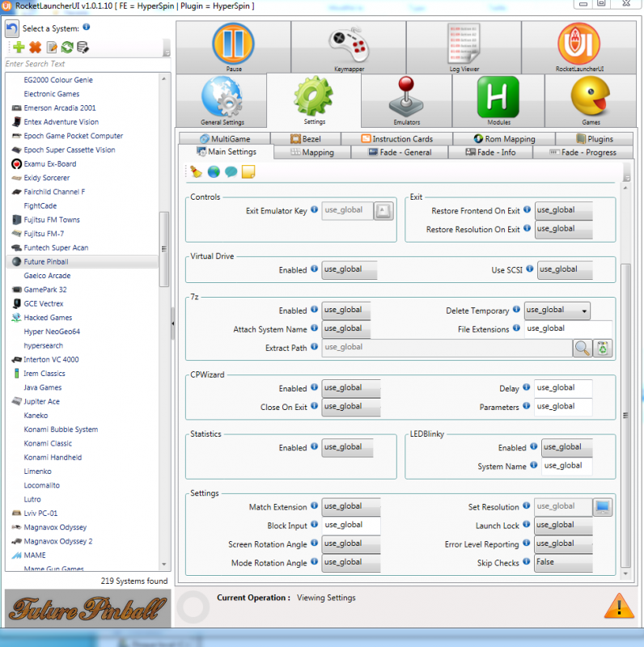Click the orange X delete system icon
This screenshot has width=644, height=647.
tap(35, 47)
